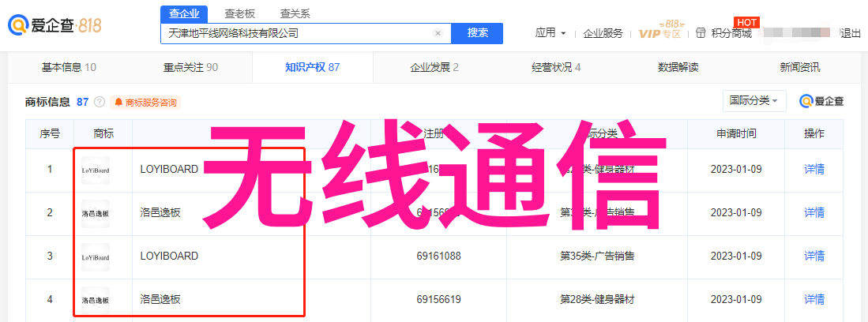Image resolution: width=868 pixels, height=322 pixels.
Task: Click 洛邑逸板 name in row 4
Action: pyautogui.click(x=160, y=300)
